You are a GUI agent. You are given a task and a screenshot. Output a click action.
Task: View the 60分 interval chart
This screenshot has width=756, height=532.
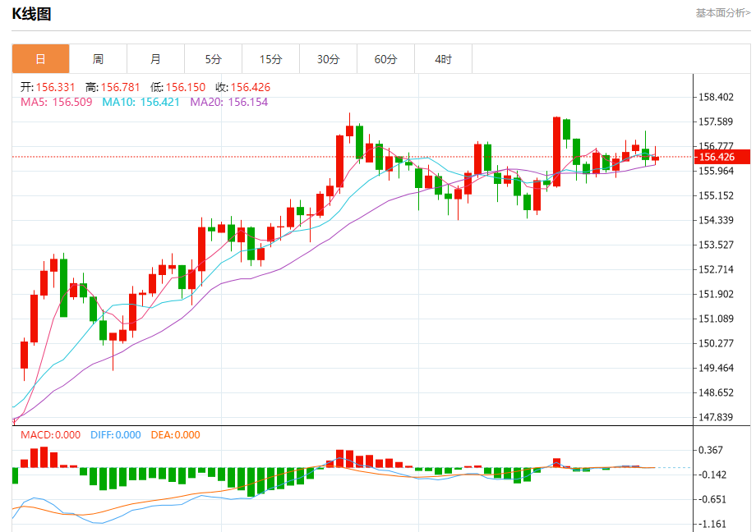pos(386,59)
